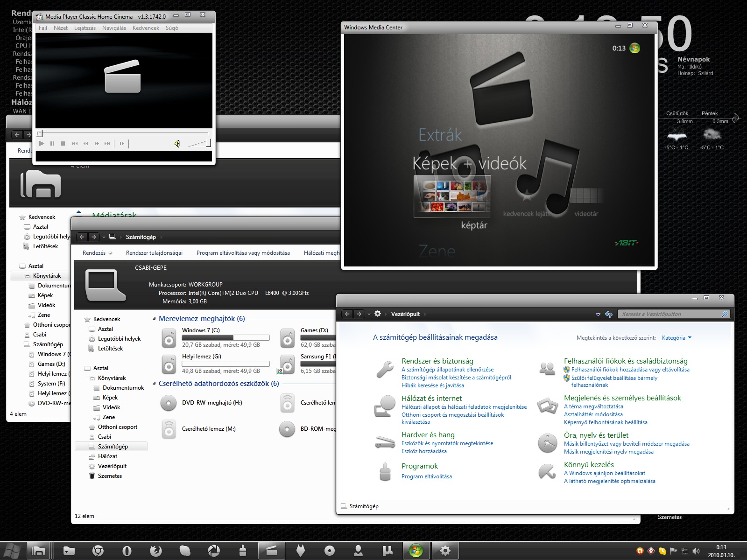Click the seek bar in Media Player Classic
747x560 pixels.
click(x=124, y=133)
